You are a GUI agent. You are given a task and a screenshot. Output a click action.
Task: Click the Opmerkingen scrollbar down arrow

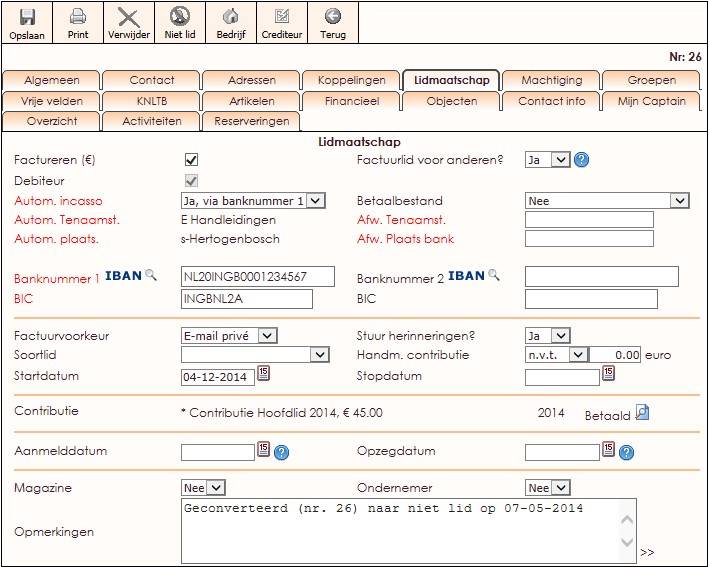click(x=627, y=542)
